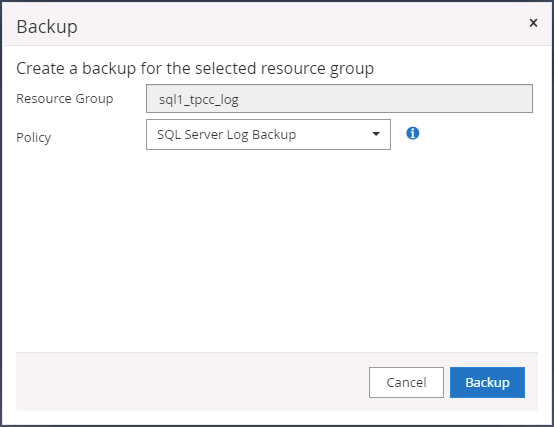Click the Policy label
The image size is (554, 427).
[34, 137]
